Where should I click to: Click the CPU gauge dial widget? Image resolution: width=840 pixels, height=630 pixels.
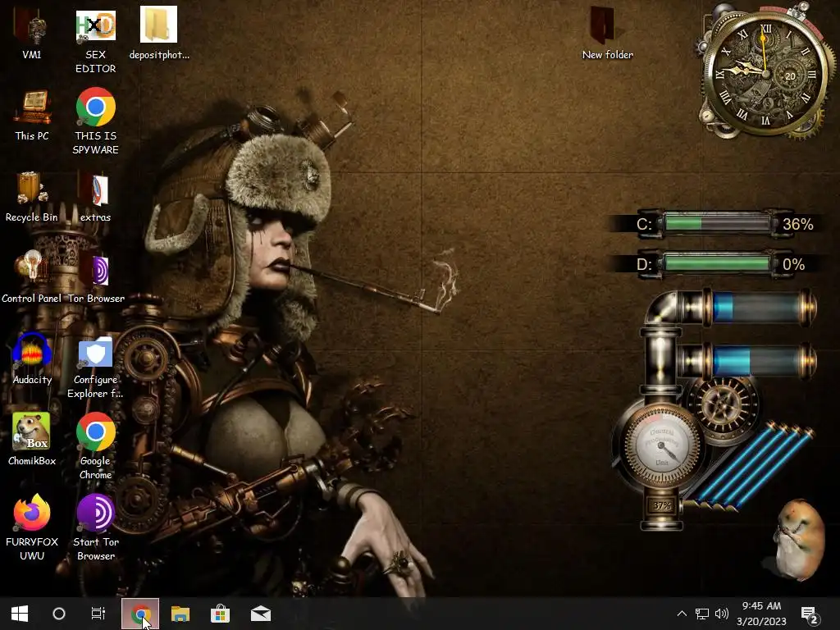pos(662,445)
